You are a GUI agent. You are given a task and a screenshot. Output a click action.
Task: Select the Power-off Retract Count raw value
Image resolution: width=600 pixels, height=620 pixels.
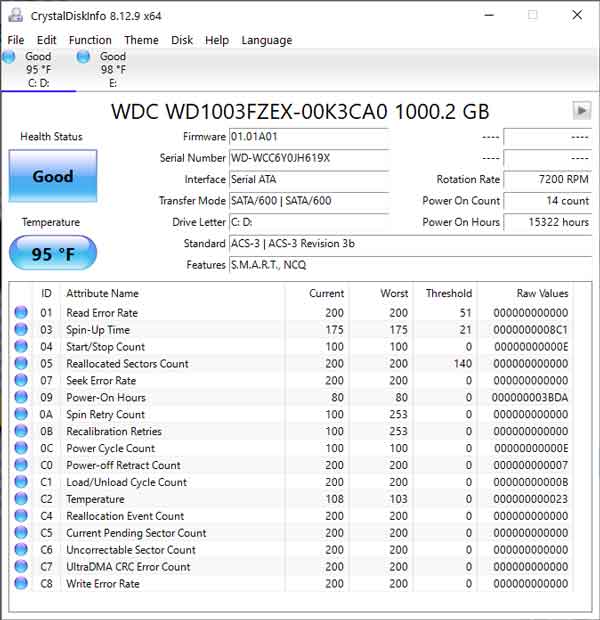(x=531, y=465)
